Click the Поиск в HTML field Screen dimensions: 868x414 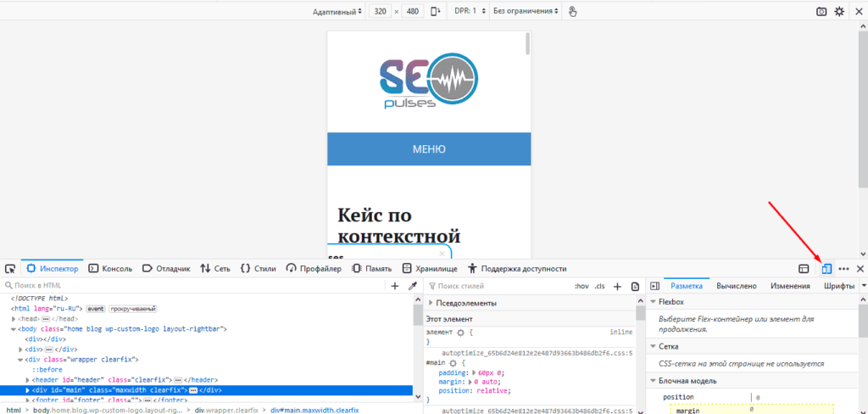pyautogui.click(x=194, y=286)
